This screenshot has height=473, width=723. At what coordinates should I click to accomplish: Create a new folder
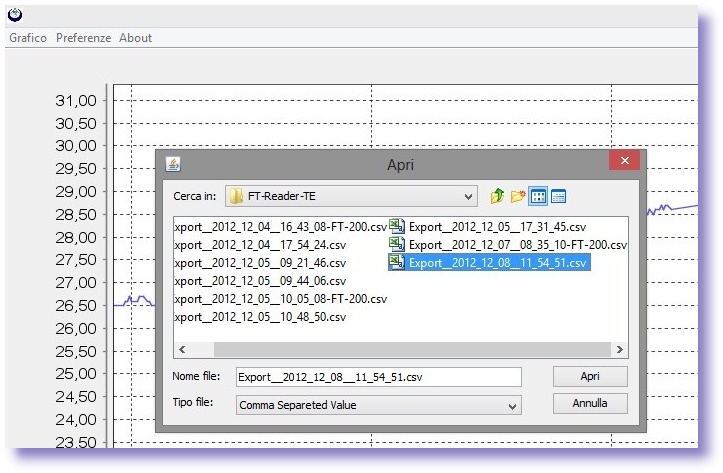pos(517,196)
